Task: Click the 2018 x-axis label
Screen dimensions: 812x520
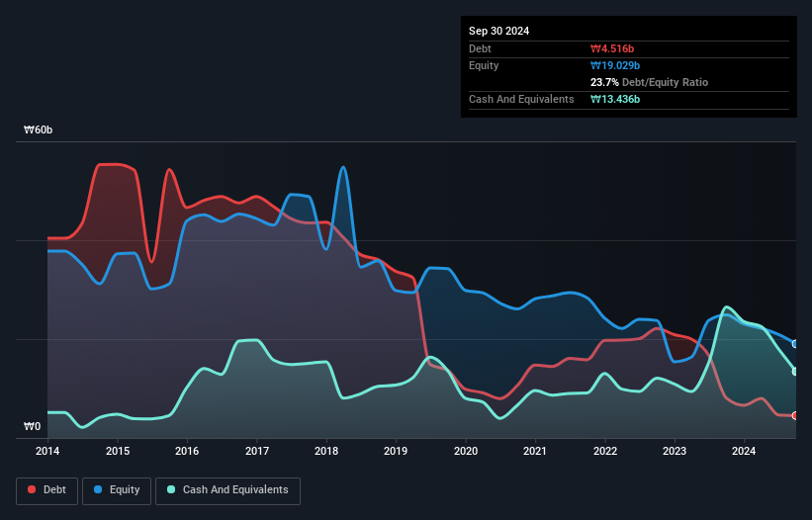Action: [326, 451]
